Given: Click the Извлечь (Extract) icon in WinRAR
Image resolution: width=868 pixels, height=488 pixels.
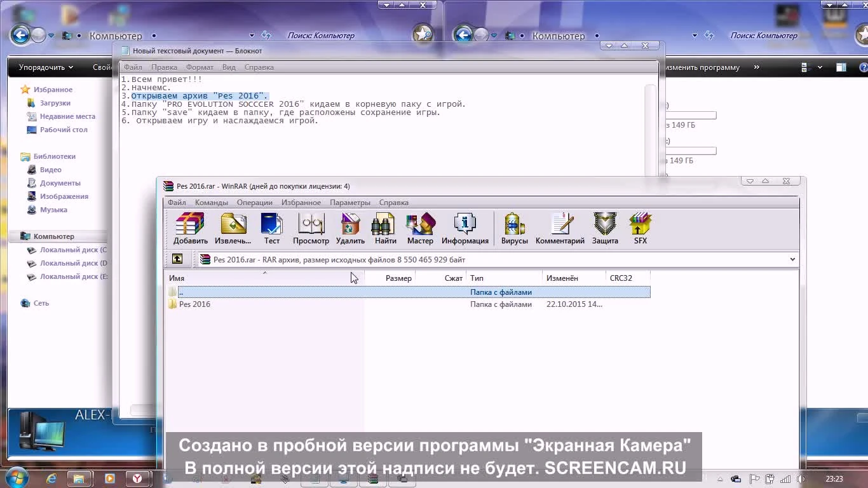Looking at the screenshot, I should [x=233, y=229].
